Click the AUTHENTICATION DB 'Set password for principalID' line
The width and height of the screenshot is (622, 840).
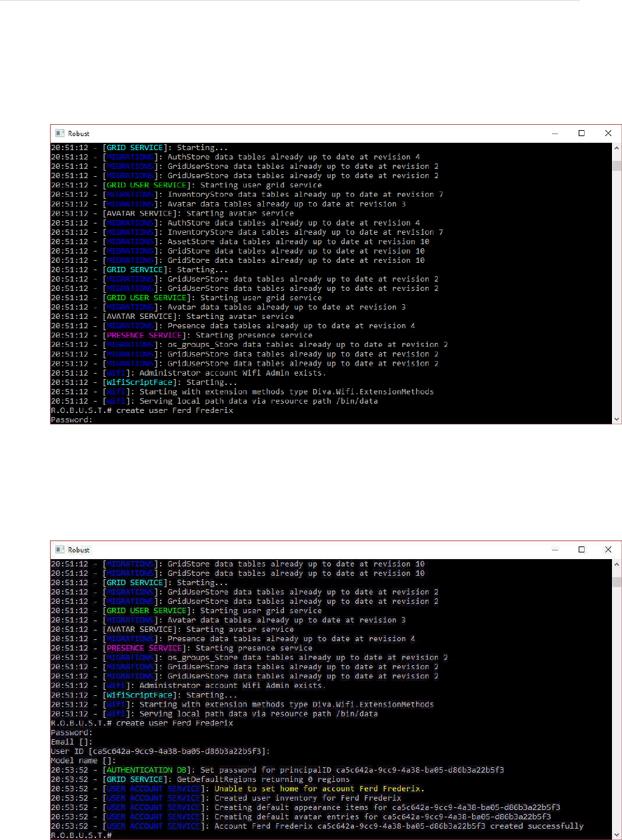(277, 769)
